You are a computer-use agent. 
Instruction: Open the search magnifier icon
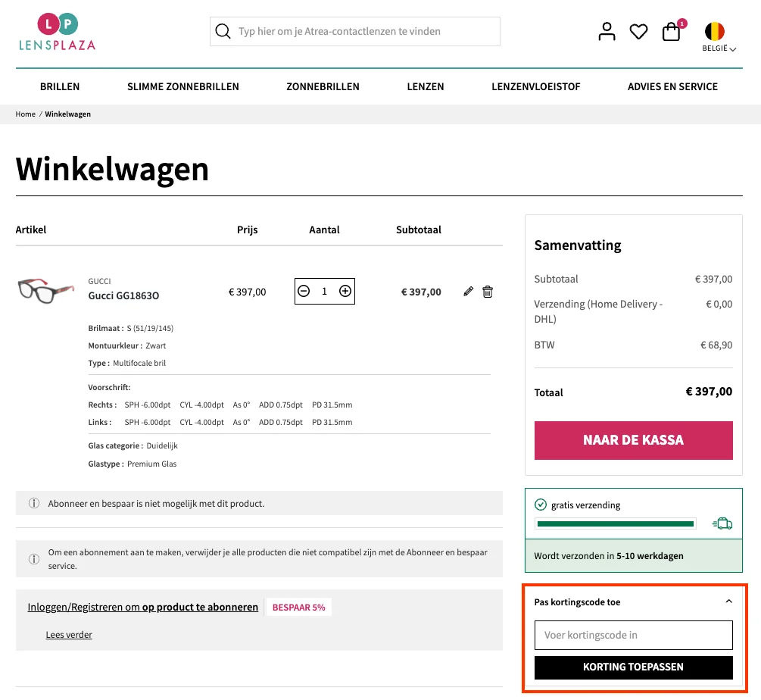click(223, 31)
